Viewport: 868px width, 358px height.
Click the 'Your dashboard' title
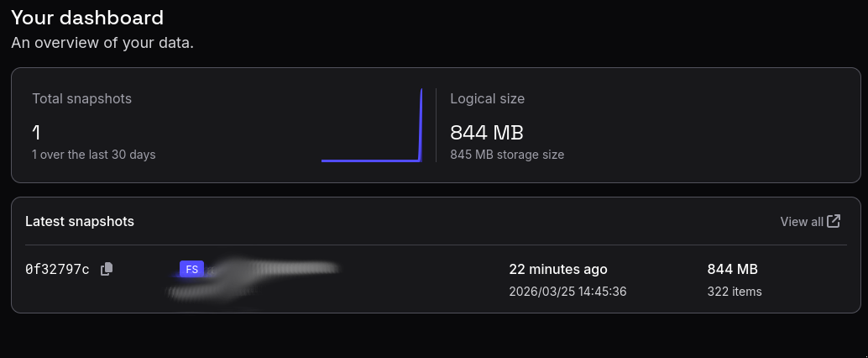(87, 18)
